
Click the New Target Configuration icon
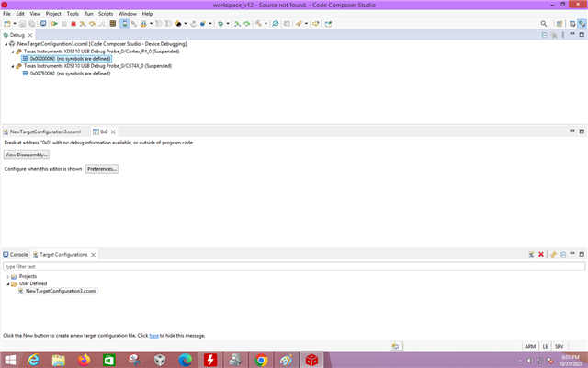point(531,254)
